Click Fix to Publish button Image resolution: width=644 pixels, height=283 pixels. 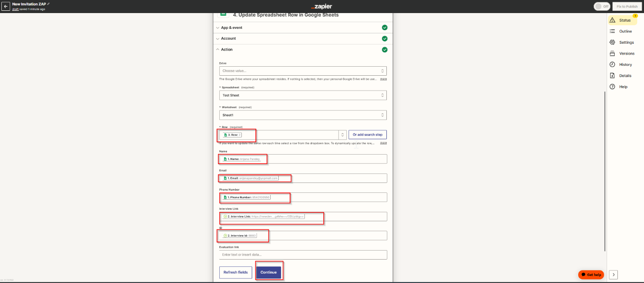coord(627,6)
